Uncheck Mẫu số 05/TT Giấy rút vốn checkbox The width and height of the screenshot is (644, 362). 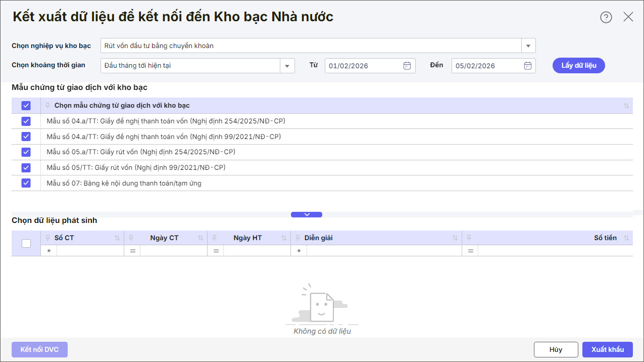pos(26,167)
